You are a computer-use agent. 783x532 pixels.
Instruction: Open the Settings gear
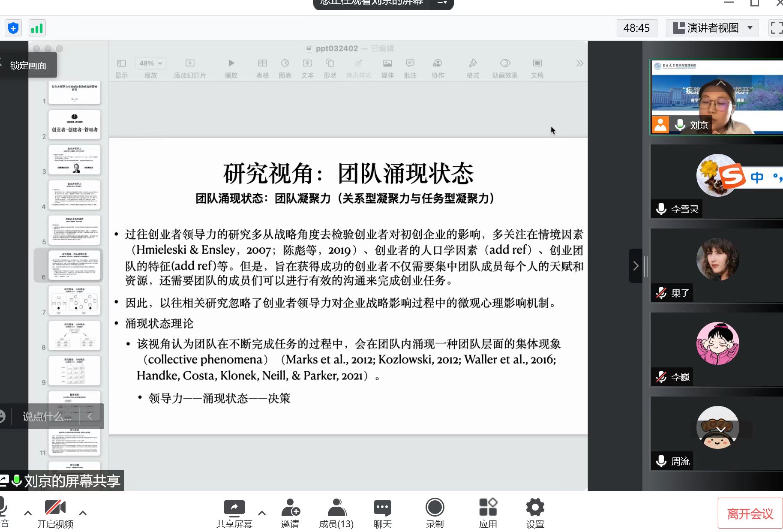[535, 512]
